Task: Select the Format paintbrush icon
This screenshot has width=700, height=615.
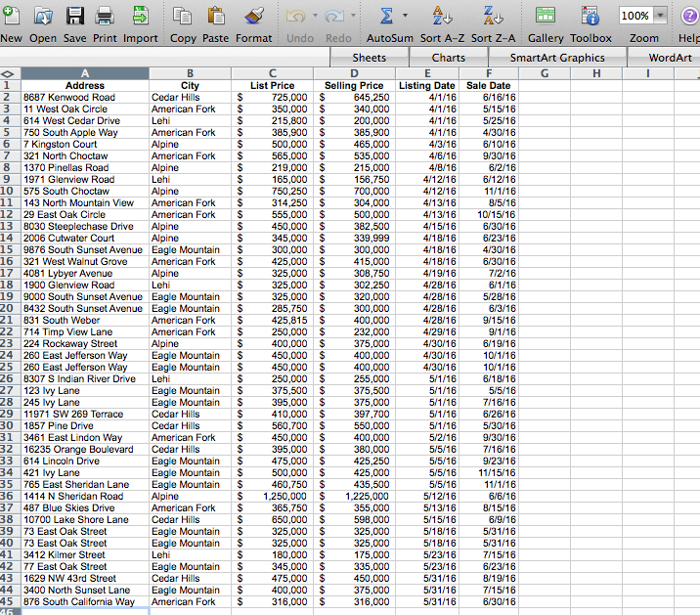Action: [x=253, y=16]
